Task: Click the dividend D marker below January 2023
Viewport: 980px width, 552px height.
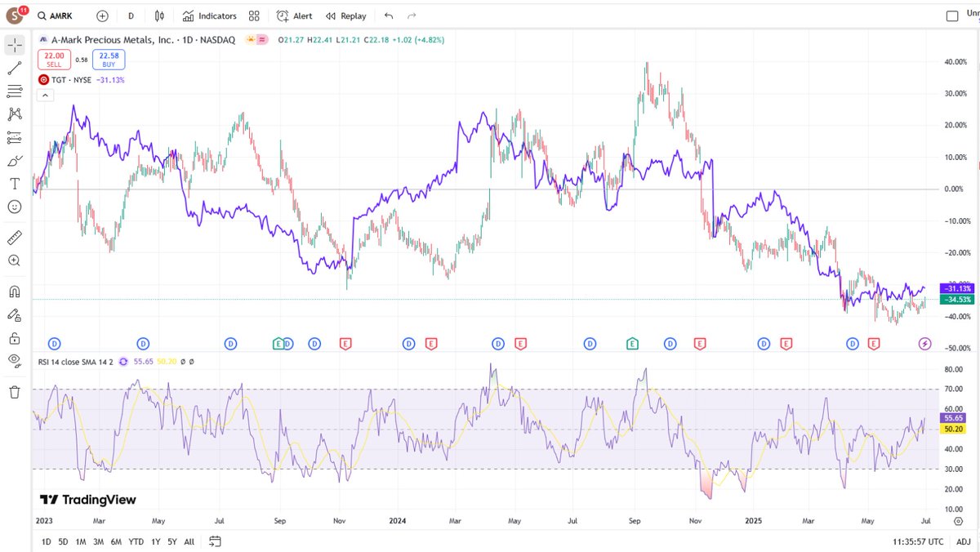Action: 56,344
